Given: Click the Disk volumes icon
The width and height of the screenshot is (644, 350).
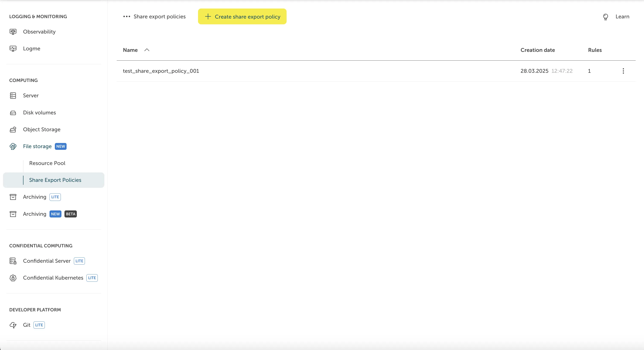Looking at the screenshot, I should click(x=13, y=113).
